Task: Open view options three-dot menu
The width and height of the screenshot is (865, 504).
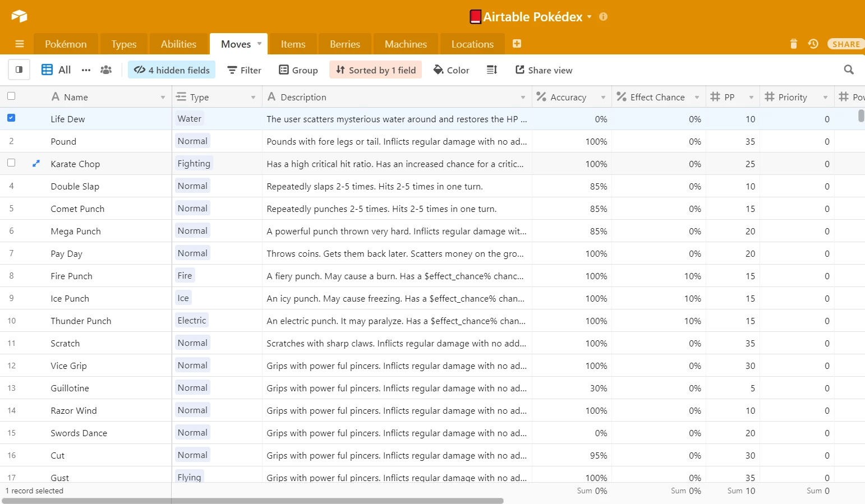Action: click(86, 70)
